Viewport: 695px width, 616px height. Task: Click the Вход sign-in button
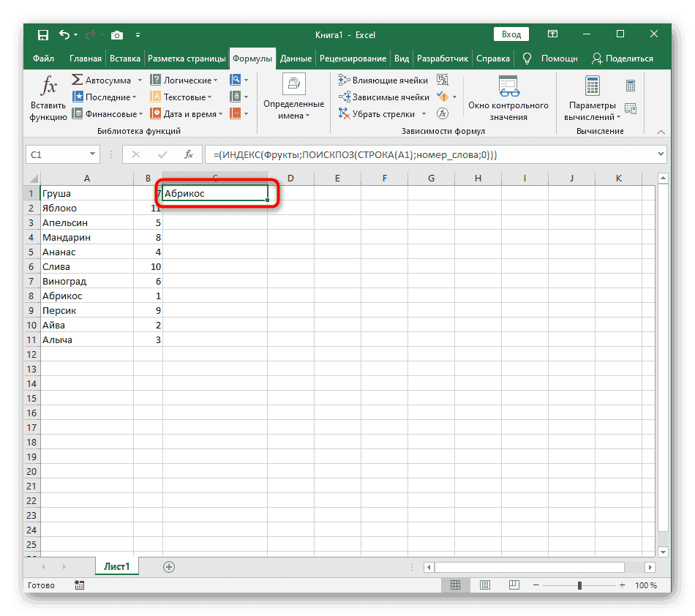[511, 34]
